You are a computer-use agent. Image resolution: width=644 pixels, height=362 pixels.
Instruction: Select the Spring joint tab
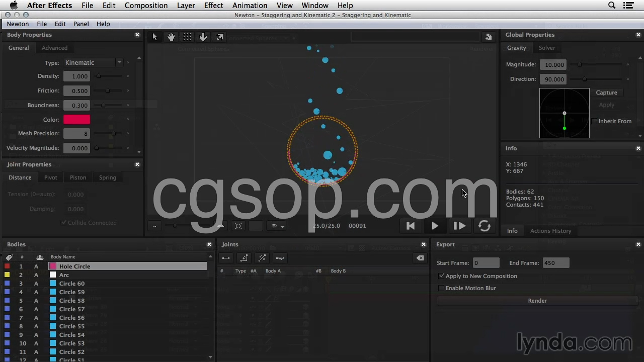click(108, 177)
